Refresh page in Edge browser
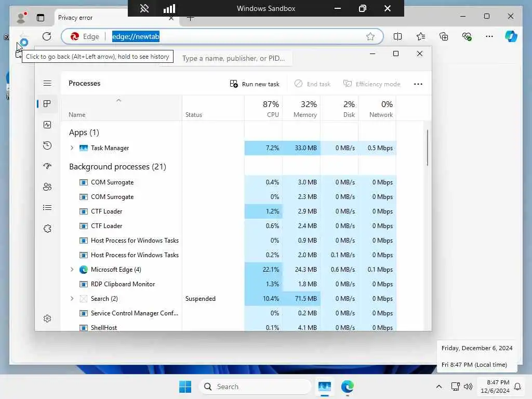 point(47,36)
